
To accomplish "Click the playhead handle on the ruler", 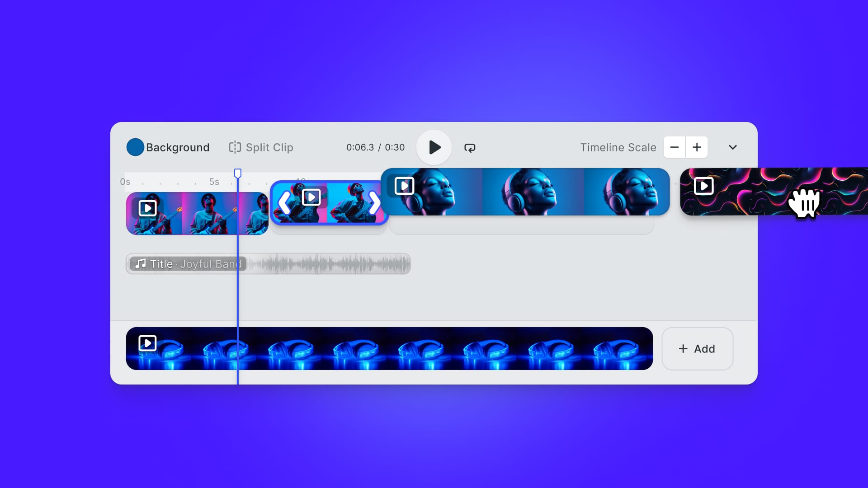I will pyautogui.click(x=238, y=173).
